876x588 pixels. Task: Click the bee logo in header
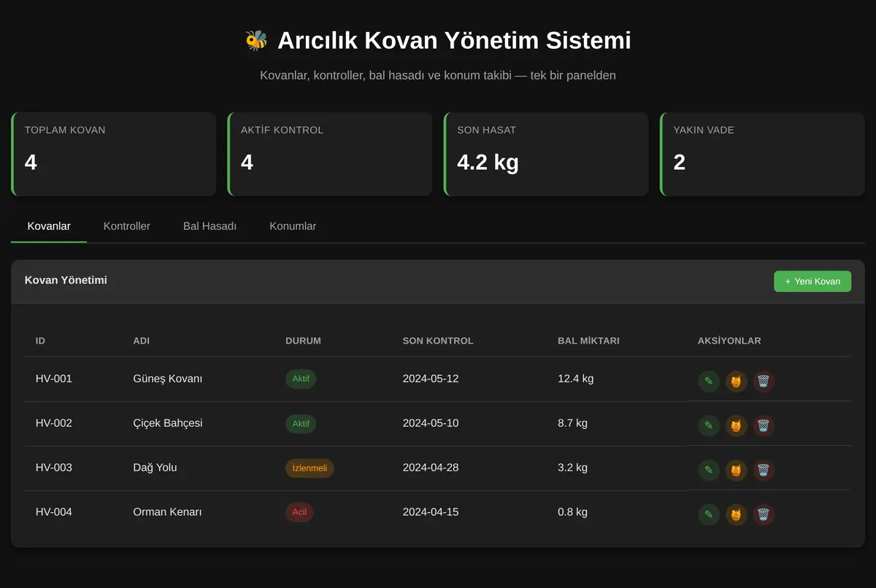pyautogui.click(x=256, y=40)
